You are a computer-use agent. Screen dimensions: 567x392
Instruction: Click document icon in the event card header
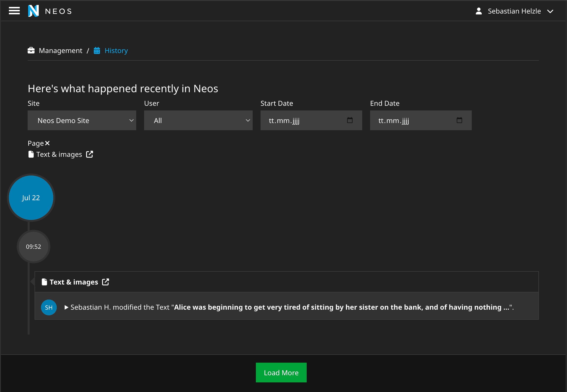(44, 282)
